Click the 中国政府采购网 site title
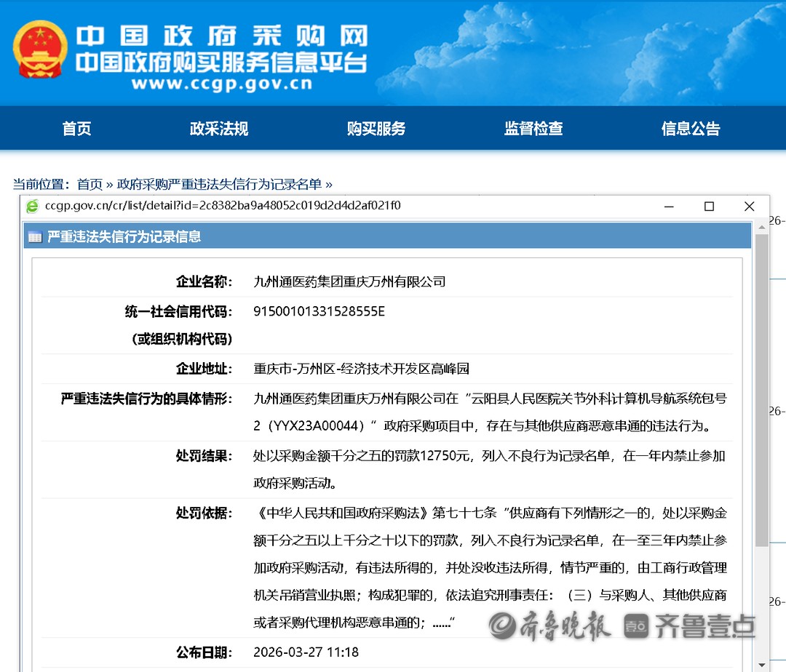 pyautogui.click(x=222, y=35)
